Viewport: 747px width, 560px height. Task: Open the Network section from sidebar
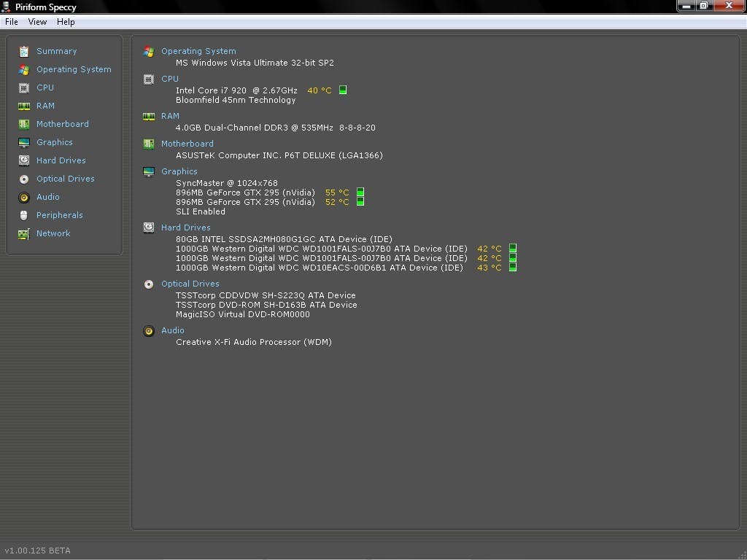coord(53,234)
